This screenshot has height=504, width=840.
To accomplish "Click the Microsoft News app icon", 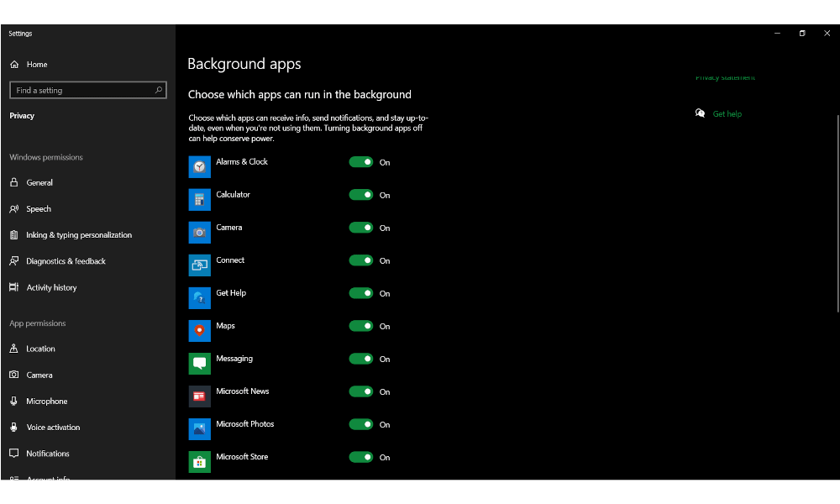I will [199, 396].
